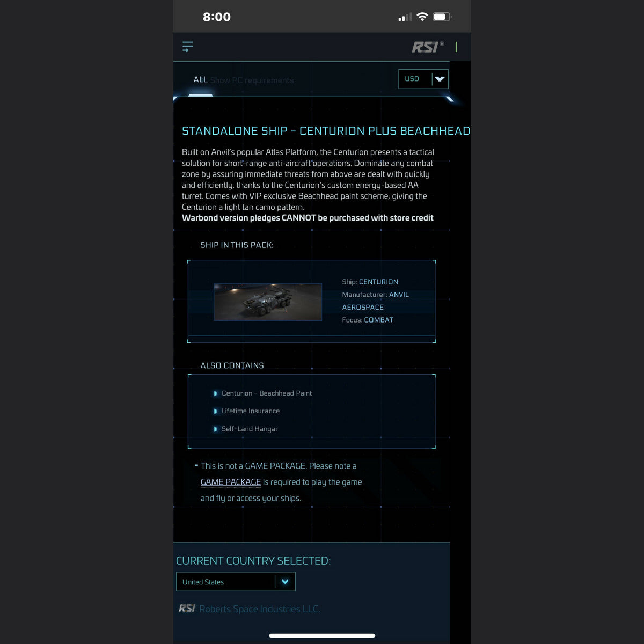Select the ALL tab
Image resolution: width=644 pixels, height=644 pixels.
point(200,79)
